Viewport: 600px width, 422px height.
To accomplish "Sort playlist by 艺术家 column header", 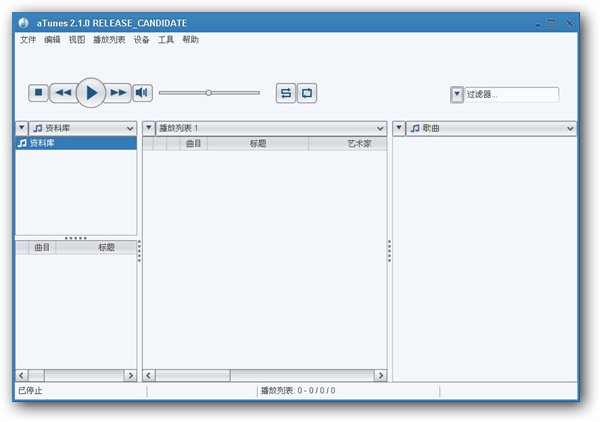I will click(348, 143).
